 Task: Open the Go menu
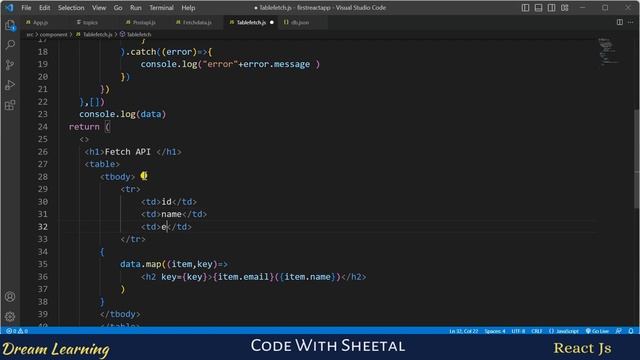(118, 8)
